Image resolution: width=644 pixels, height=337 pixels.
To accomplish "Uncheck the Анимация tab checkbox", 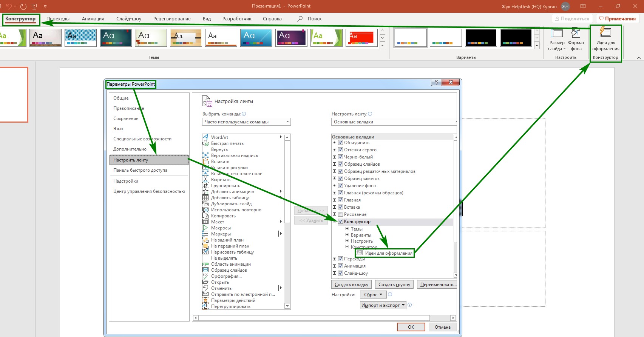I will (x=340, y=266).
